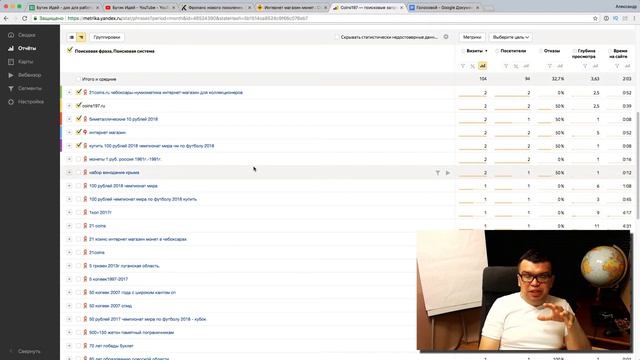Switch to the YouTube browser tab
Image resolution: width=640 pixels, height=360 pixels.
click(x=140, y=7)
